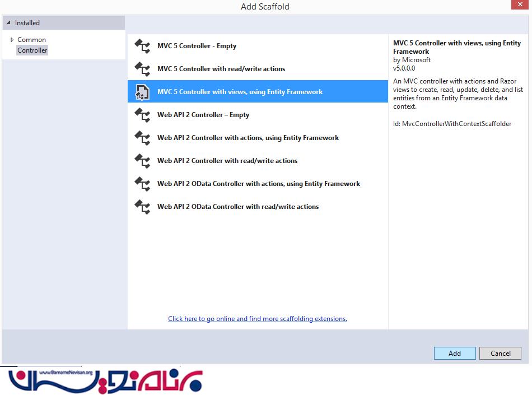Pick Web API 2 Controller with actions, using Entity Framework
The height and width of the screenshot is (395, 532).
(x=258, y=138)
